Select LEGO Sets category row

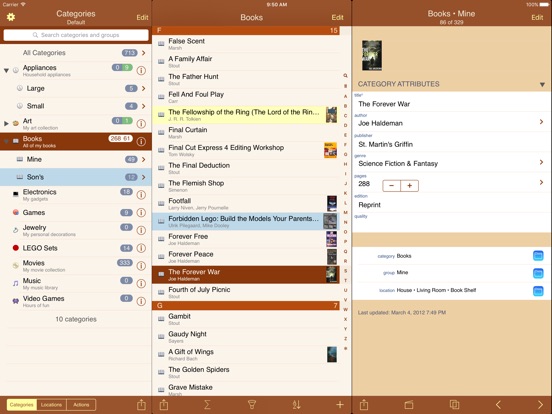pyautogui.click(x=76, y=248)
